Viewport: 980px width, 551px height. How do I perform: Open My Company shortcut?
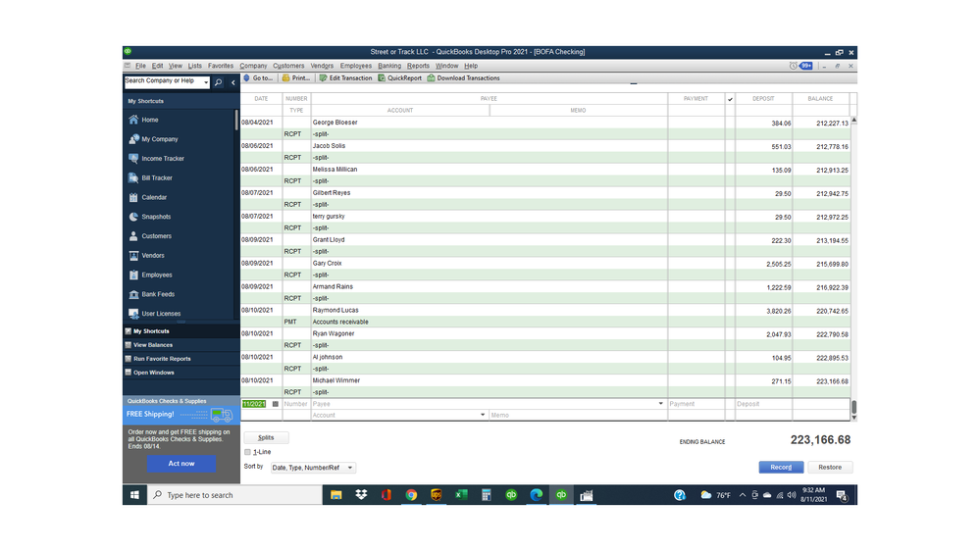(153, 138)
